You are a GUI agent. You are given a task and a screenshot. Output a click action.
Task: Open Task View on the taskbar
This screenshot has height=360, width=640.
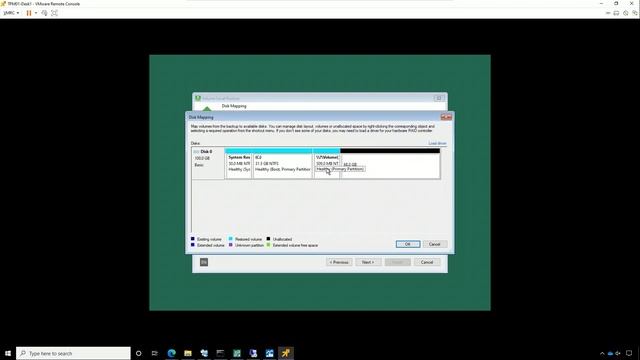pos(155,353)
